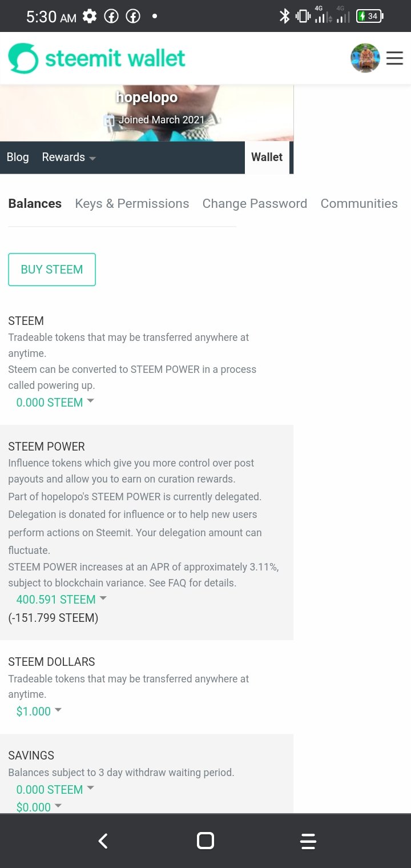Open the user avatar in header

pyautogui.click(x=365, y=58)
